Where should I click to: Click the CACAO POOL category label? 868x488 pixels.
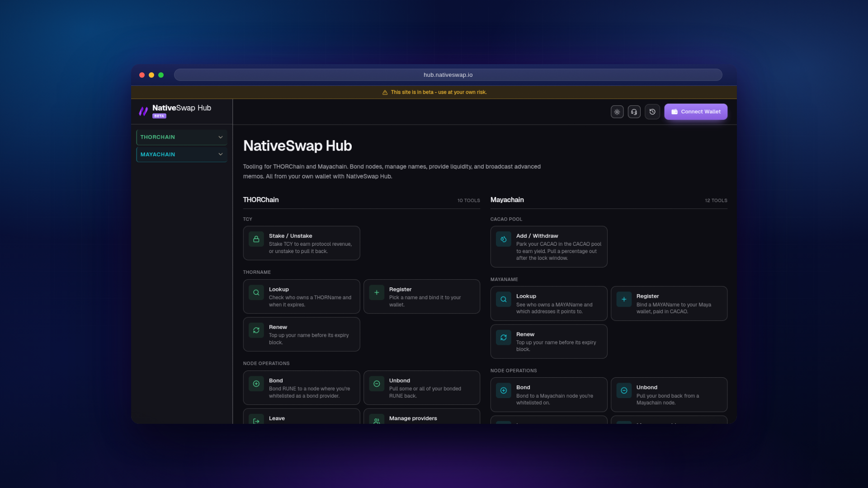[x=506, y=219]
